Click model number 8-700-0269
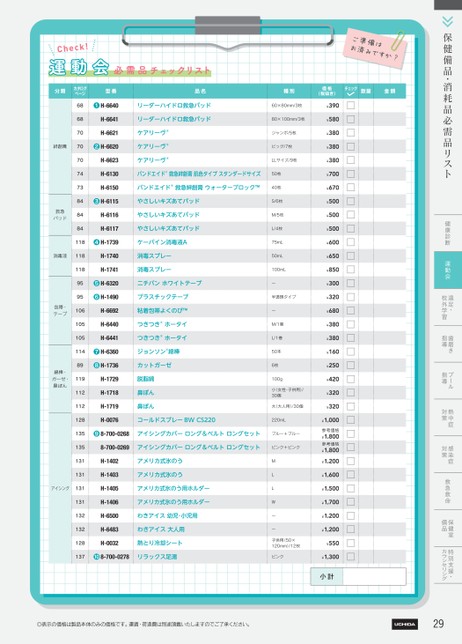This screenshot has height=644, width=462. pyautogui.click(x=115, y=447)
